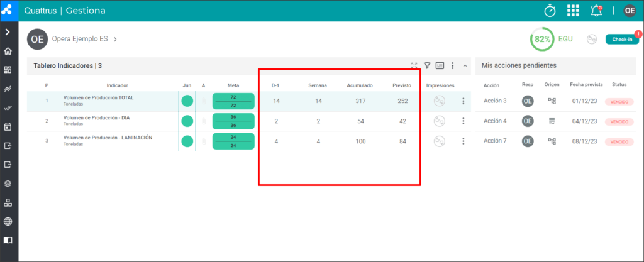The width and height of the screenshot is (644, 262).
Task: Click the Acumulado value 317
Action: pos(360,101)
